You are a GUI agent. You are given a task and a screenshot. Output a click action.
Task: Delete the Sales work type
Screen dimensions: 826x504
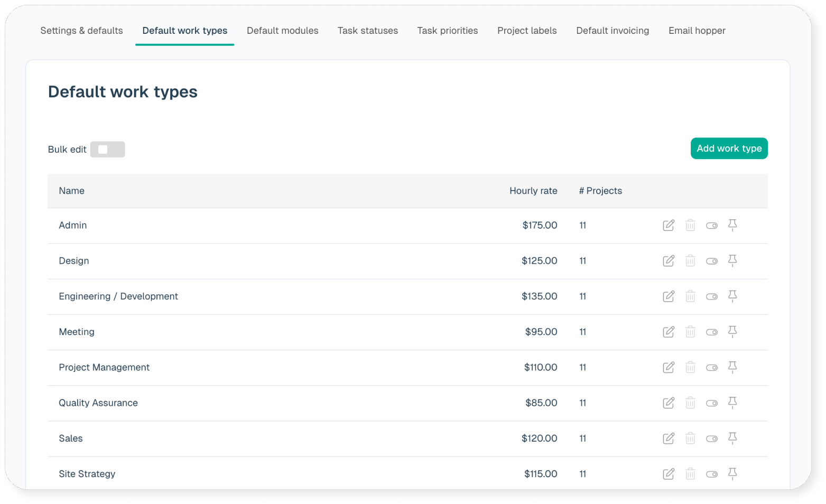click(690, 438)
